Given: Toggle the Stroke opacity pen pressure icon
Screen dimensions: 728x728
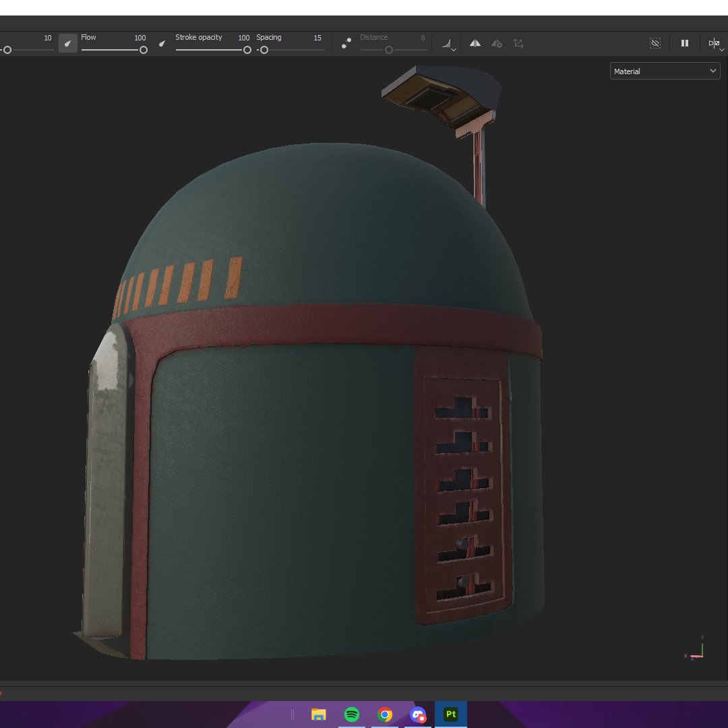Looking at the screenshot, I should 162,43.
